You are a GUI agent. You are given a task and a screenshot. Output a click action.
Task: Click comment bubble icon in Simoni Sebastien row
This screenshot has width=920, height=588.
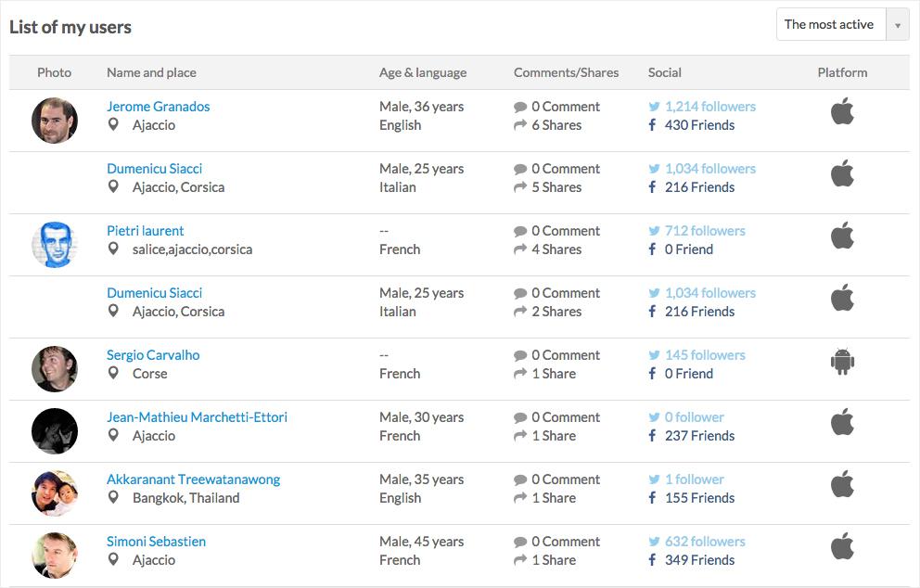(x=520, y=542)
